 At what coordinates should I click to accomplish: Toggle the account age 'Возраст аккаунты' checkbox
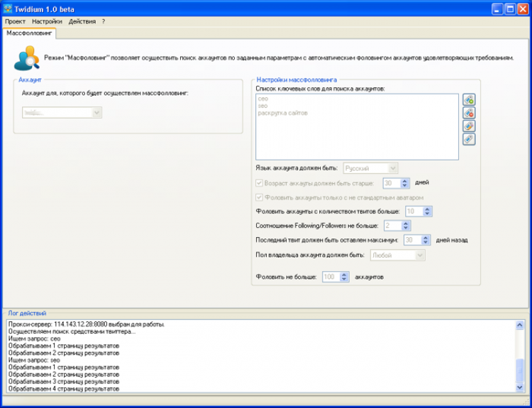point(260,182)
